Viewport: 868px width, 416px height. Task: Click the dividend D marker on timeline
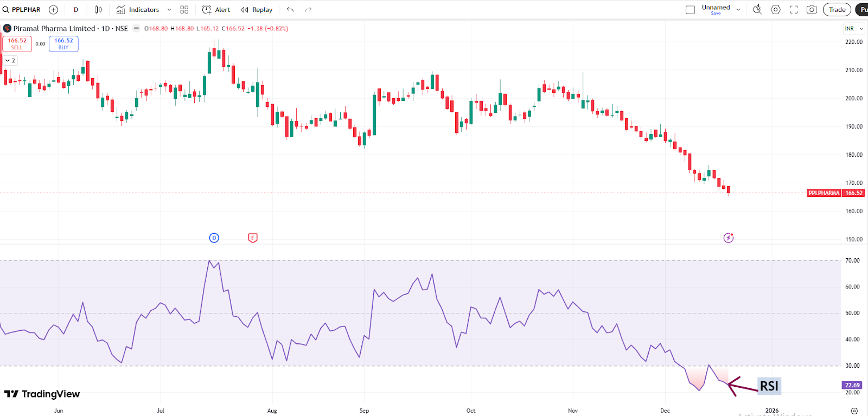pyautogui.click(x=214, y=238)
